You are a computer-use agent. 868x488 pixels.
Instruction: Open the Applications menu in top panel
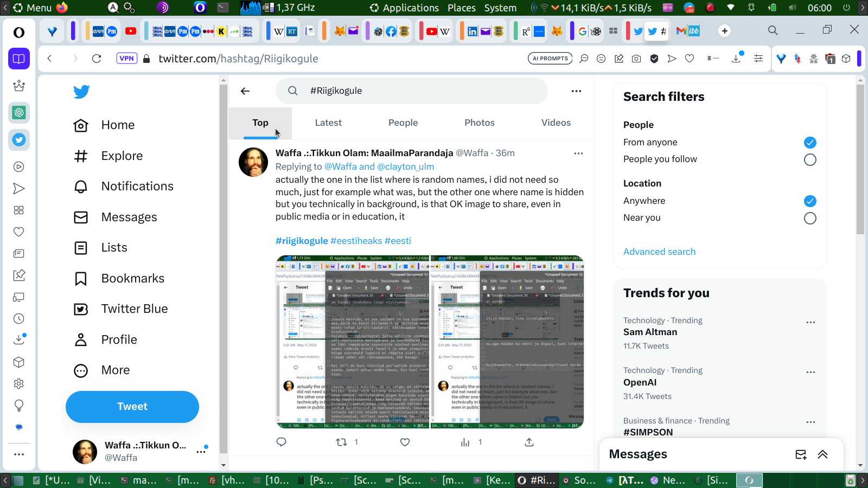click(411, 8)
